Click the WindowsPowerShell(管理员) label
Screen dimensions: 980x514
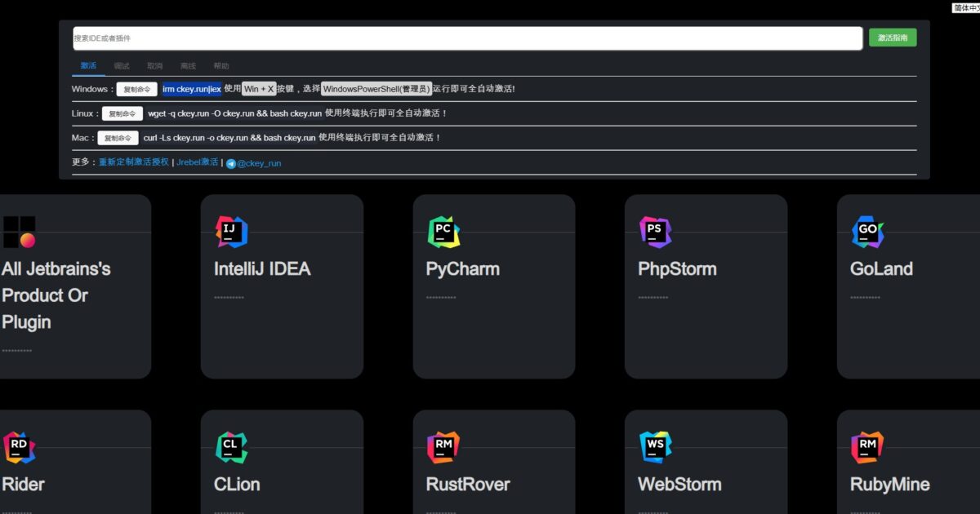point(376,89)
